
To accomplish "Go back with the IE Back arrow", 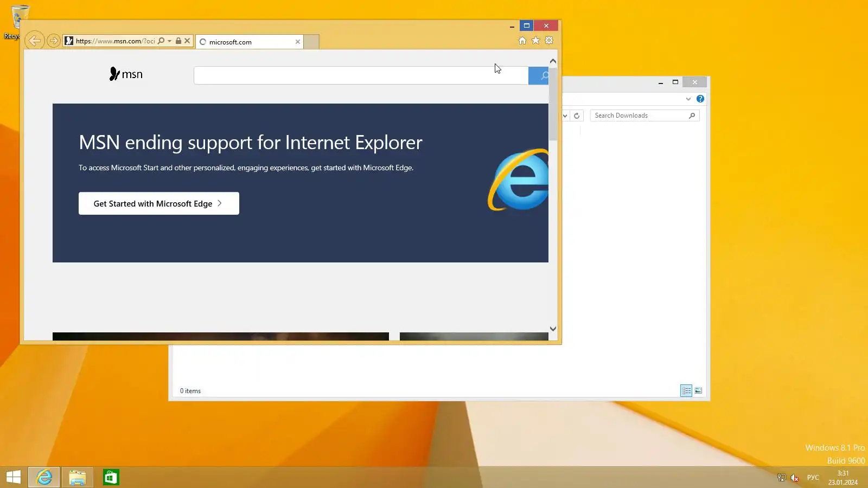I will [34, 41].
